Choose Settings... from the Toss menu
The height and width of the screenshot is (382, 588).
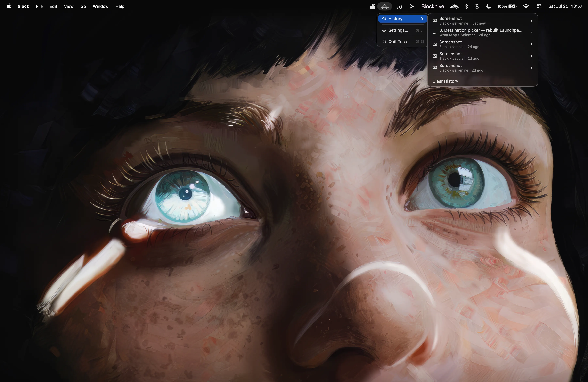pyautogui.click(x=402, y=30)
